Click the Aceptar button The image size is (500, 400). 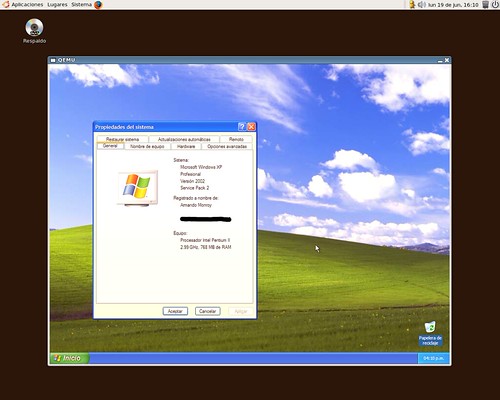(175, 311)
